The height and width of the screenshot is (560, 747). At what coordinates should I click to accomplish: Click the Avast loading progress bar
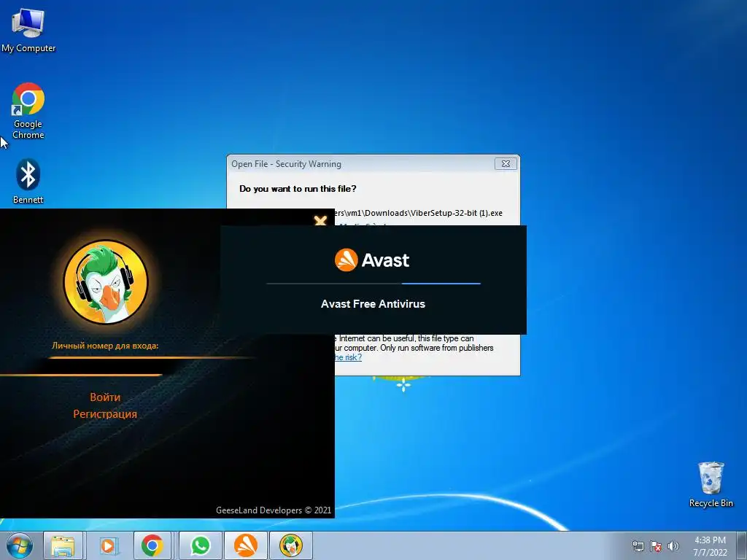pyautogui.click(x=373, y=284)
